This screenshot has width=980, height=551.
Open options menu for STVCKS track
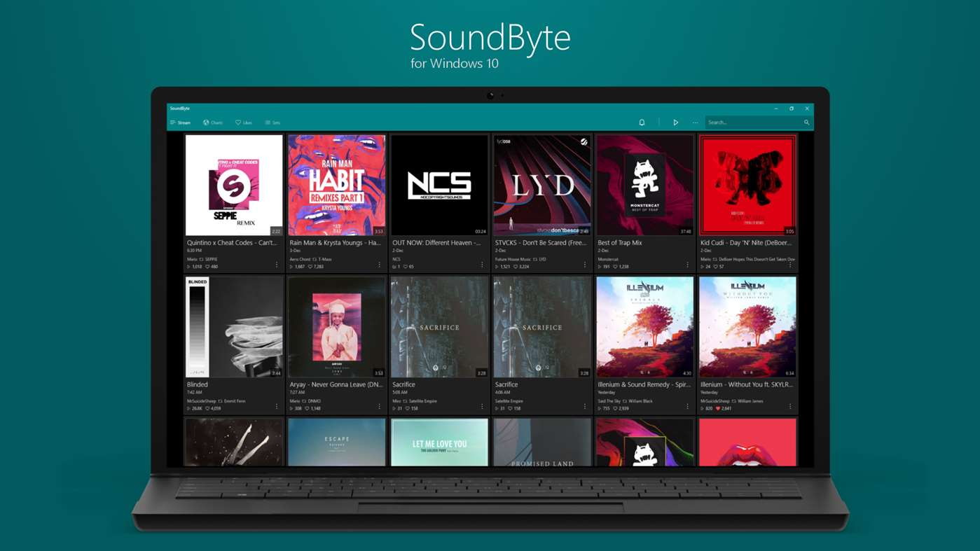click(585, 265)
